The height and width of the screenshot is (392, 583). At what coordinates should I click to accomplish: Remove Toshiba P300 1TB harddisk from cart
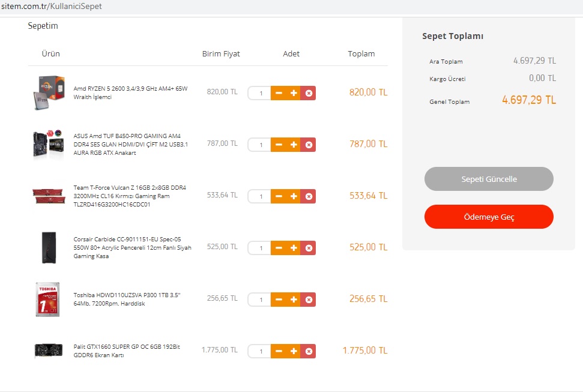point(309,300)
